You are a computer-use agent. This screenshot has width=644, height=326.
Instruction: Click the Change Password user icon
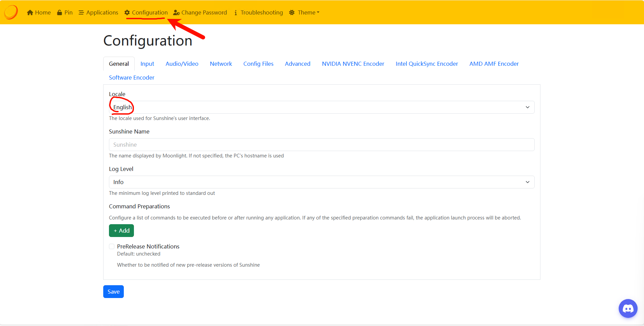click(x=176, y=12)
